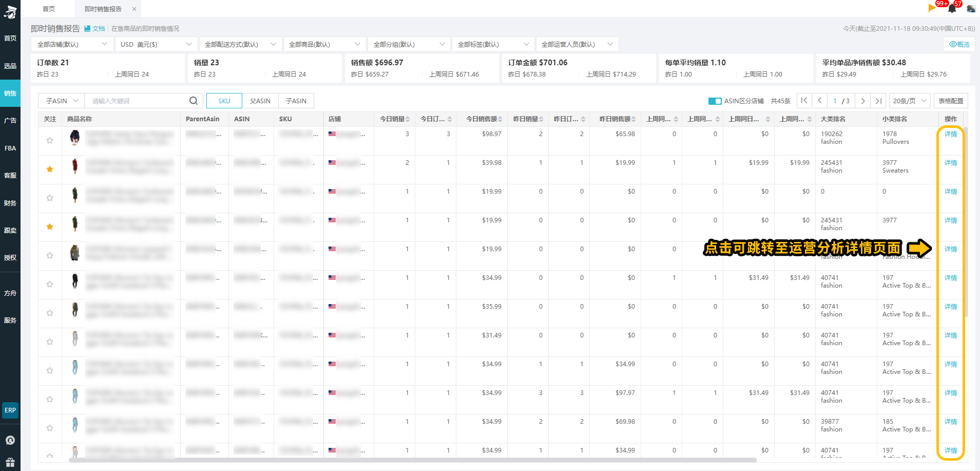Go to next page arrow
This screenshot has height=471, width=980.
click(x=863, y=101)
